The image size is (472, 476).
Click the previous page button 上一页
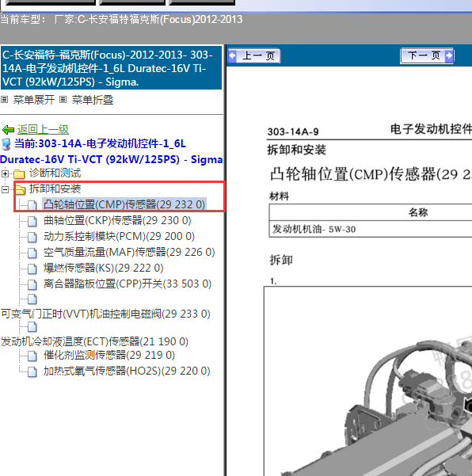pos(254,56)
